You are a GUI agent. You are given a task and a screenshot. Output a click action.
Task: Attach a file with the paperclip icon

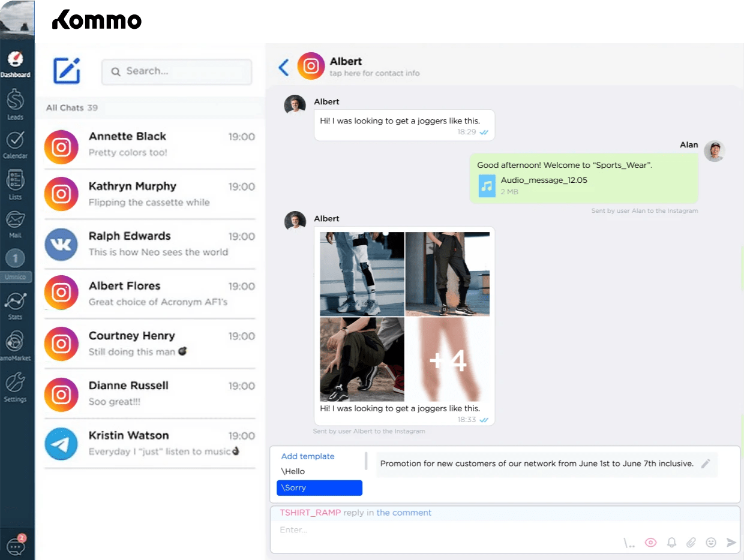click(x=691, y=542)
